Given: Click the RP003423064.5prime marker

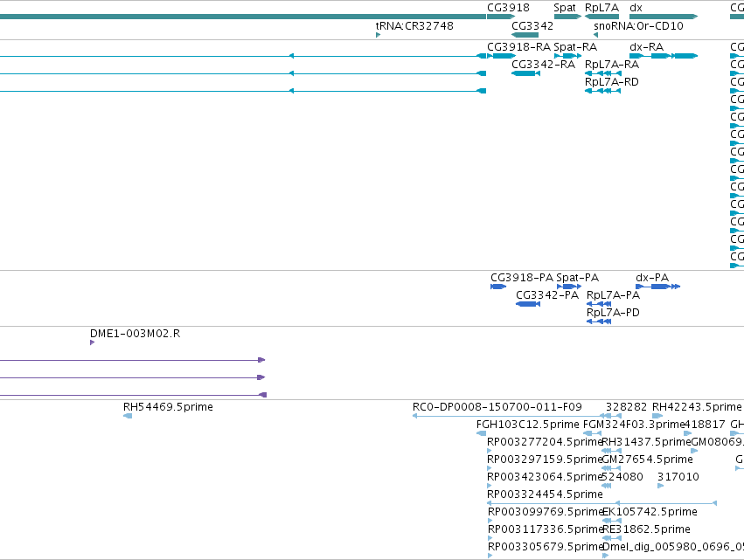Looking at the screenshot, I should click(x=490, y=486).
